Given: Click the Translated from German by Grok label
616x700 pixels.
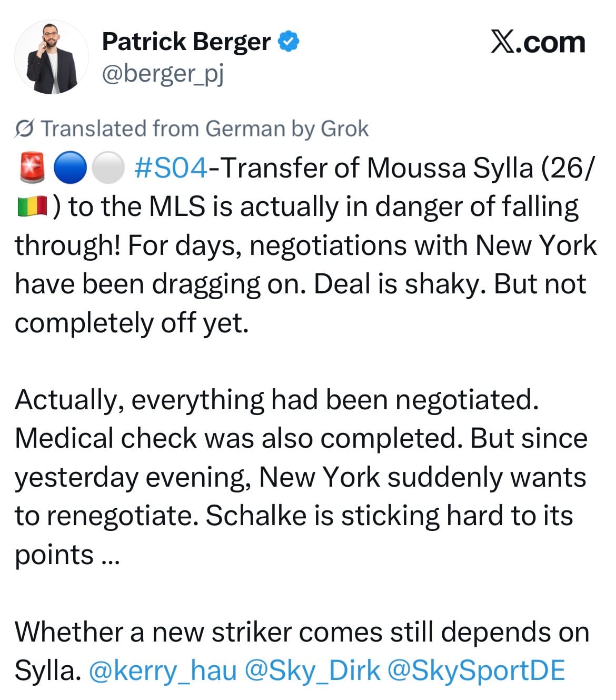Looking at the screenshot, I should point(205,129).
